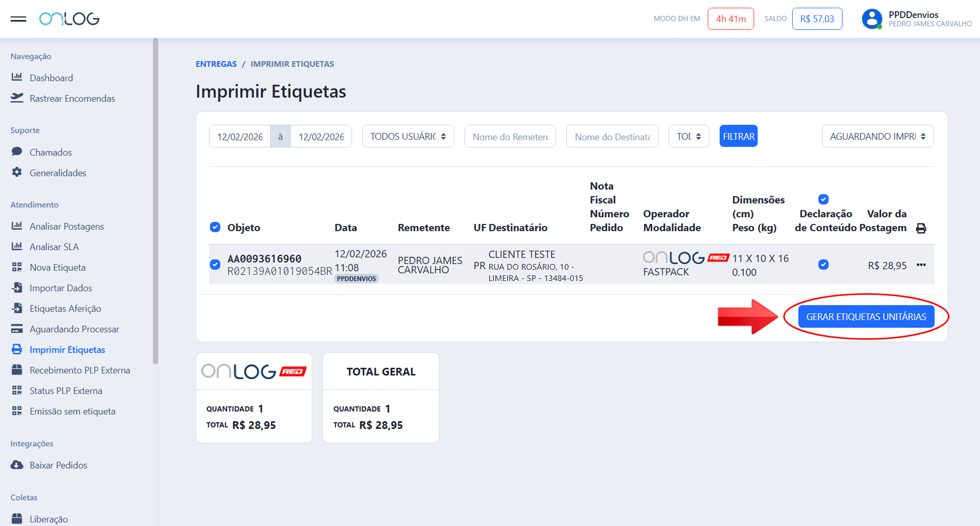Go to Nova Etiqueta in sidebar

pyautogui.click(x=57, y=267)
